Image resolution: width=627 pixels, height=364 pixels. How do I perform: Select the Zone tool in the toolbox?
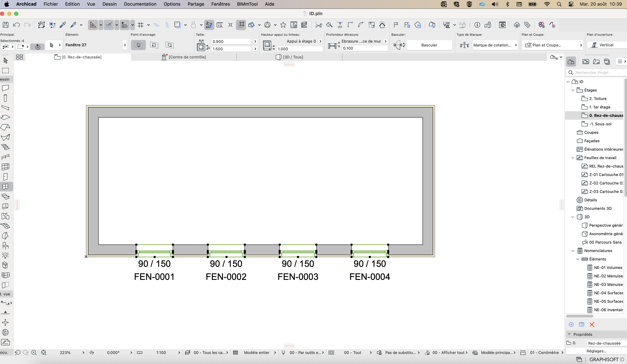tap(5, 216)
